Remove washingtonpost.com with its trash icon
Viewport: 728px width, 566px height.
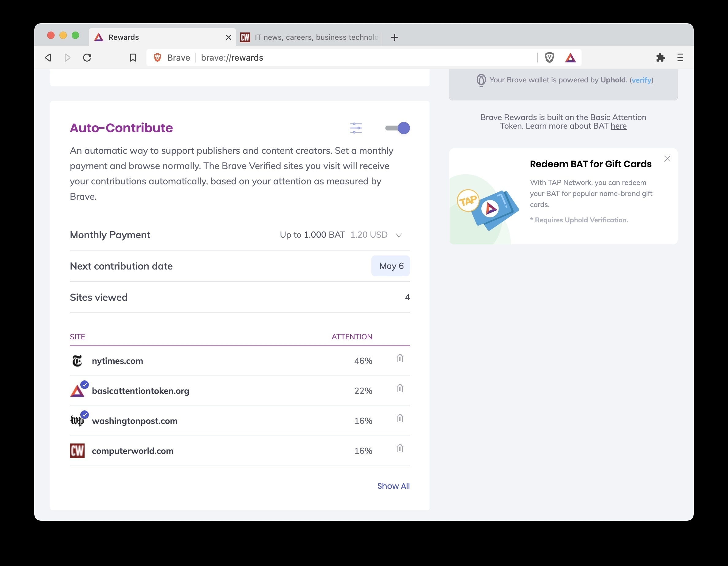400,418
